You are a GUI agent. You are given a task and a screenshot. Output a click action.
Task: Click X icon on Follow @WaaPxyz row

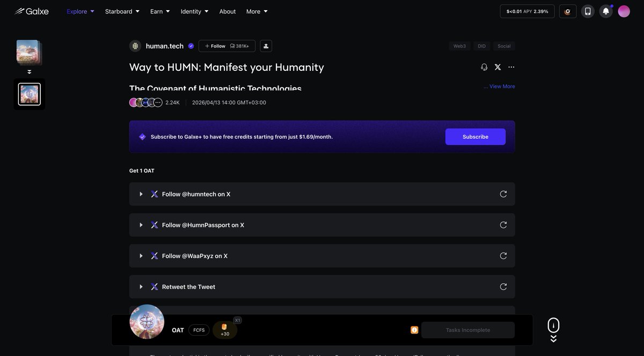pos(155,256)
